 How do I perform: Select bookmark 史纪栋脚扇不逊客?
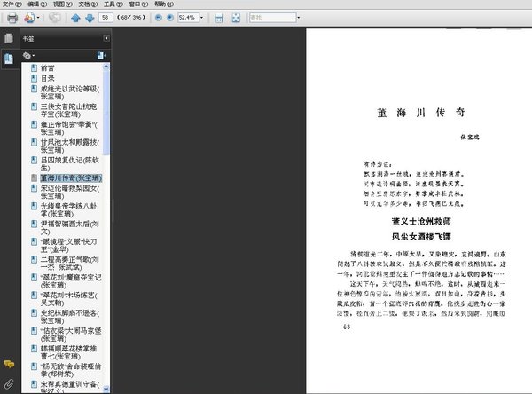pos(70,317)
